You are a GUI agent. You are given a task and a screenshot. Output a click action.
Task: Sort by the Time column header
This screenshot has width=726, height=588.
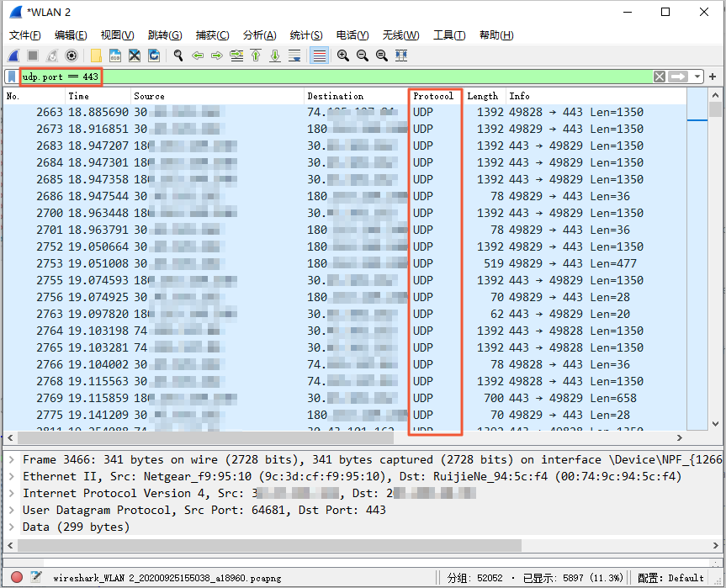(98, 96)
